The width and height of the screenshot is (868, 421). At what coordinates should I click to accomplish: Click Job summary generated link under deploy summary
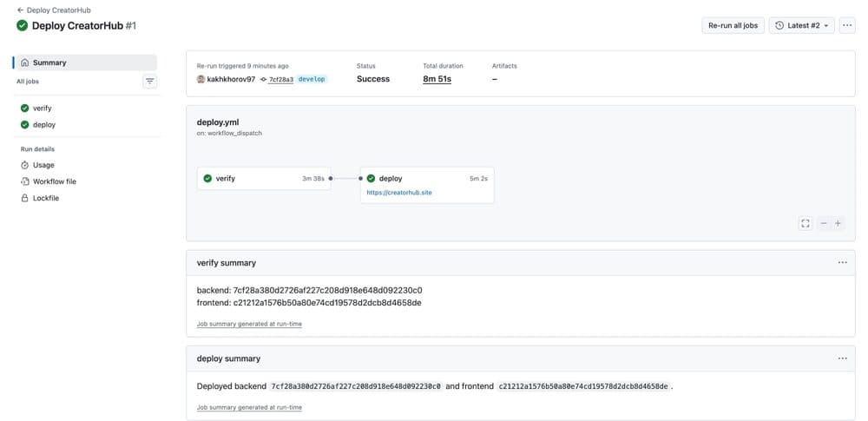coord(250,408)
